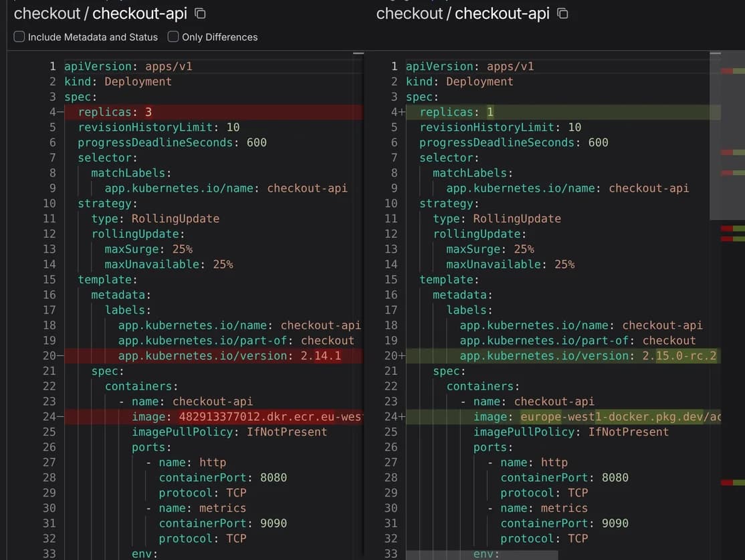The width and height of the screenshot is (745, 560).
Task: Click selector: in the left pane
Action: tap(108, 158)
